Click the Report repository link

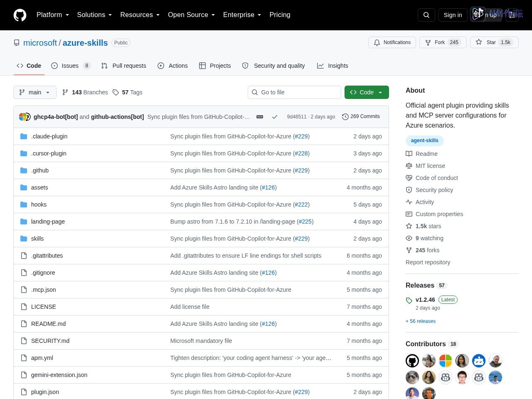click(x=428, y=262)
